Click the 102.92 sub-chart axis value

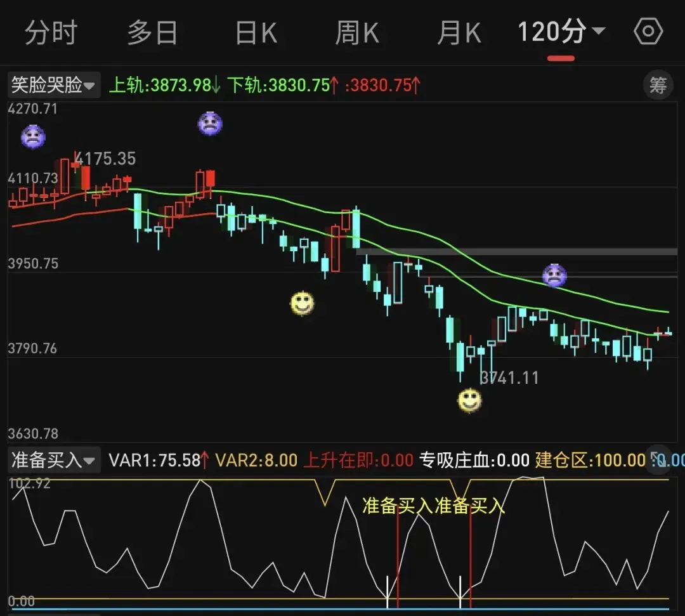[x=29, y=483]
